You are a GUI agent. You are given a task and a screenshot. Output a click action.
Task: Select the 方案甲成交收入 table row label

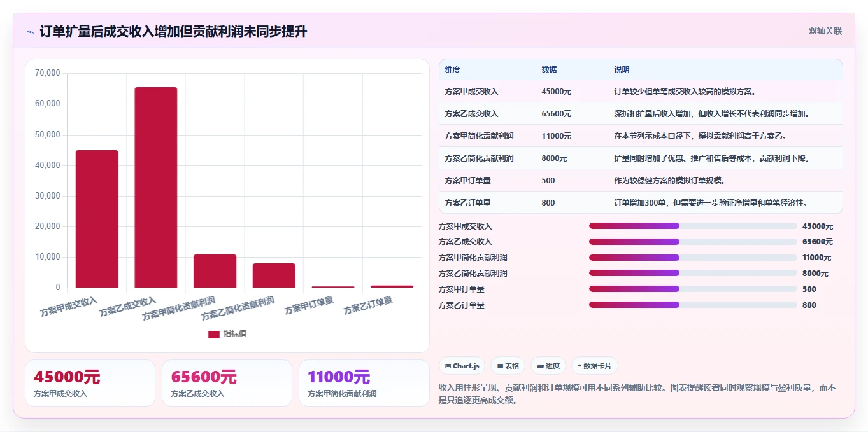click(471, 92)
